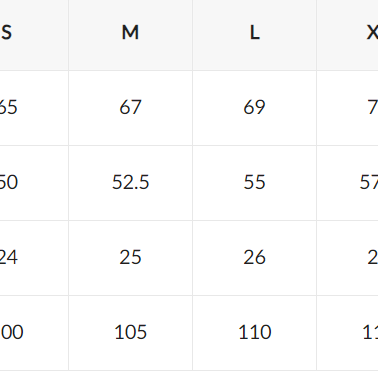
Task: Click the partially visible 65 cell
Action: (x=34, y=108)
